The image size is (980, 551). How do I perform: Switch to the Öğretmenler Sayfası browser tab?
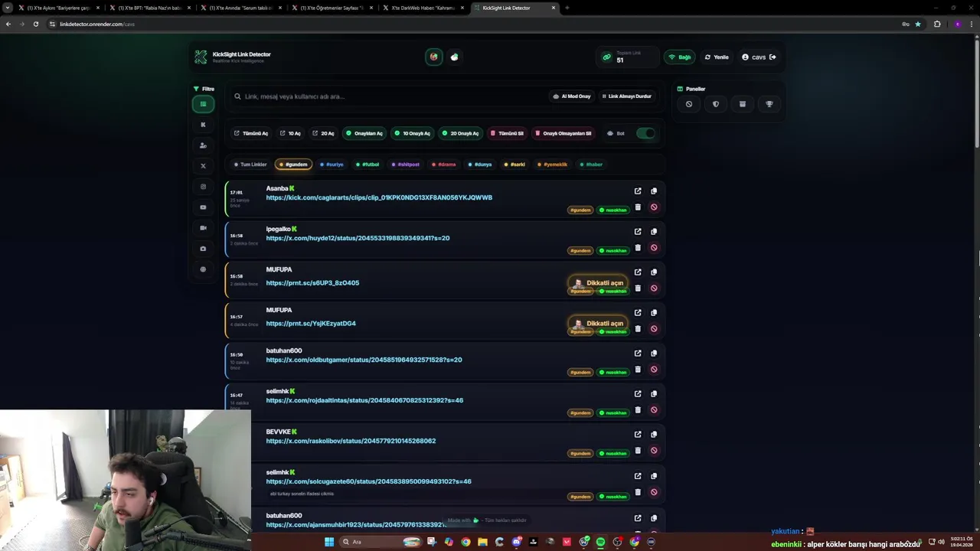332,8
